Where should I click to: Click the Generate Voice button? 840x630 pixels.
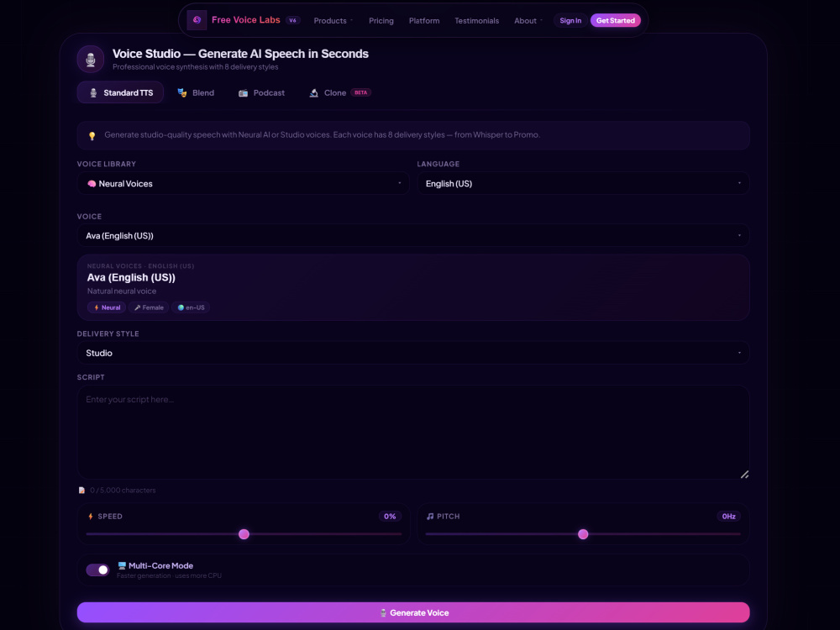click(413, 612)
